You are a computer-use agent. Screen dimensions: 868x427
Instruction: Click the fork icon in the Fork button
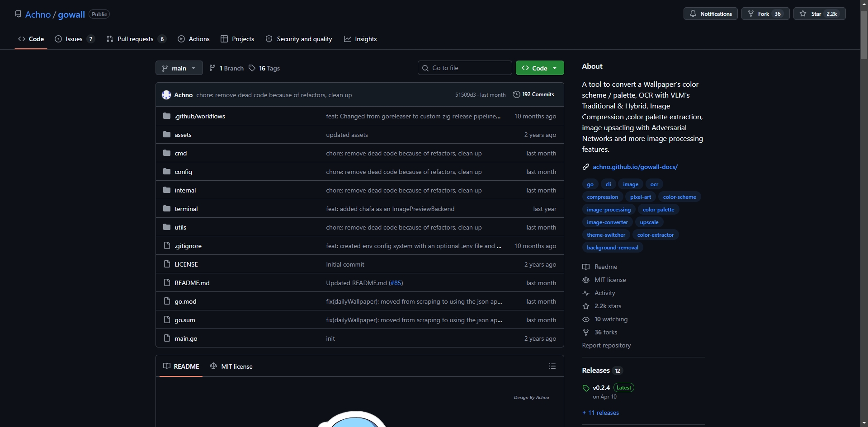751,14
